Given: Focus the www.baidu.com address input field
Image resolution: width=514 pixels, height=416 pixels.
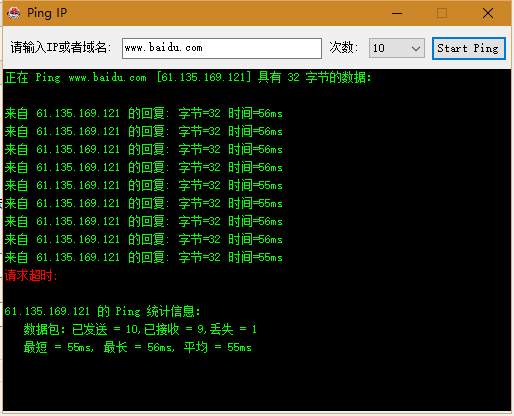Looking at the screenshot, I should click(x=222, y=48).
